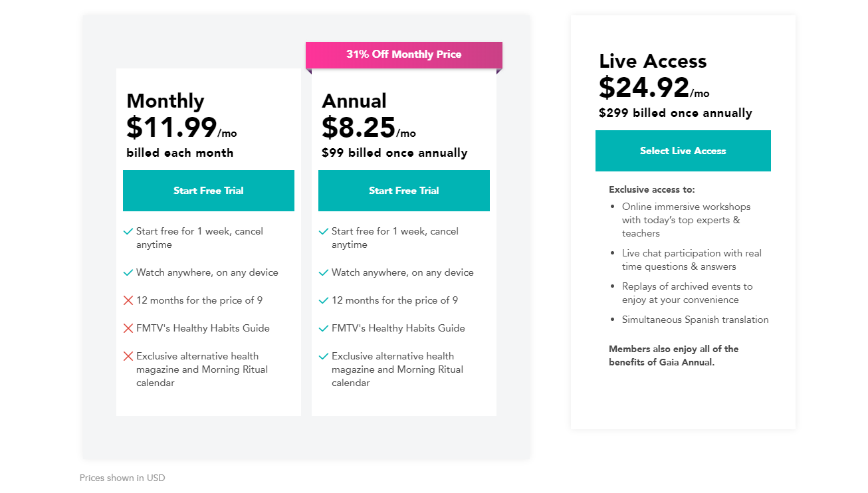
Task: Click the 31% Off Monthly Price banner
Action: coord(404,54)
